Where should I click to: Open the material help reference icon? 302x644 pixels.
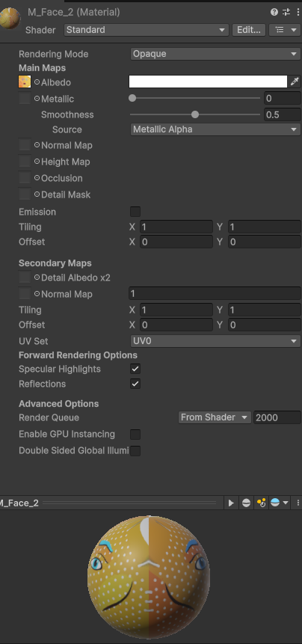274,12
